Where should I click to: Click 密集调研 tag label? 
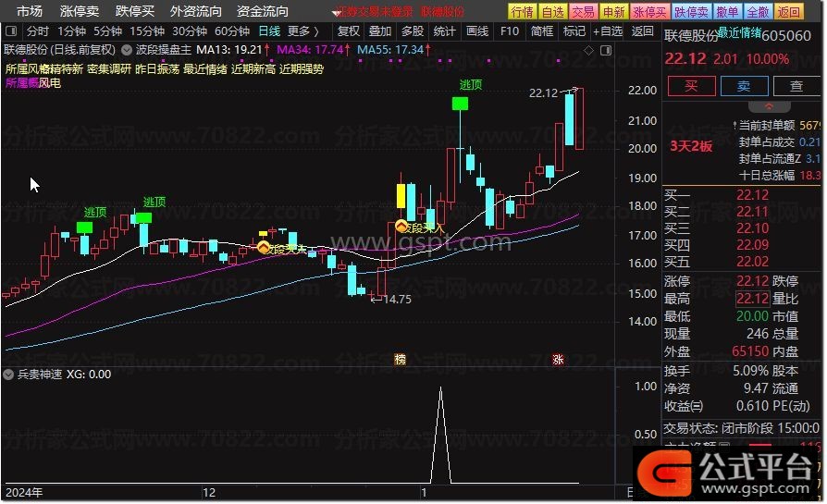tap(108, 69)
